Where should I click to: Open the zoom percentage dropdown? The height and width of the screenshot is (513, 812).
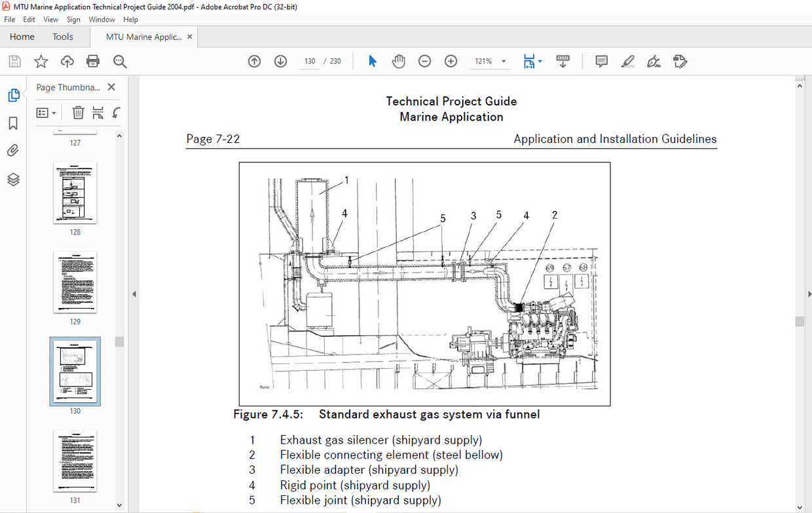[503, 61]
